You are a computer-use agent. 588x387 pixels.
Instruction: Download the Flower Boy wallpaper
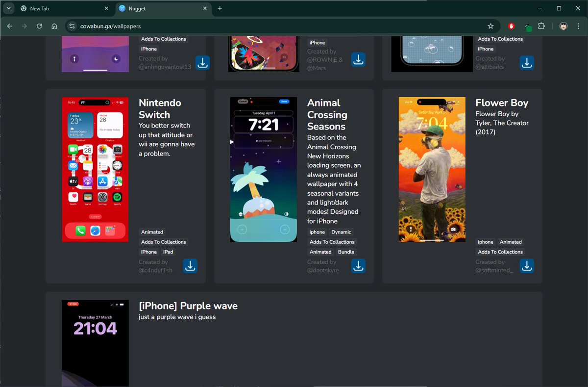click(527, 266)
